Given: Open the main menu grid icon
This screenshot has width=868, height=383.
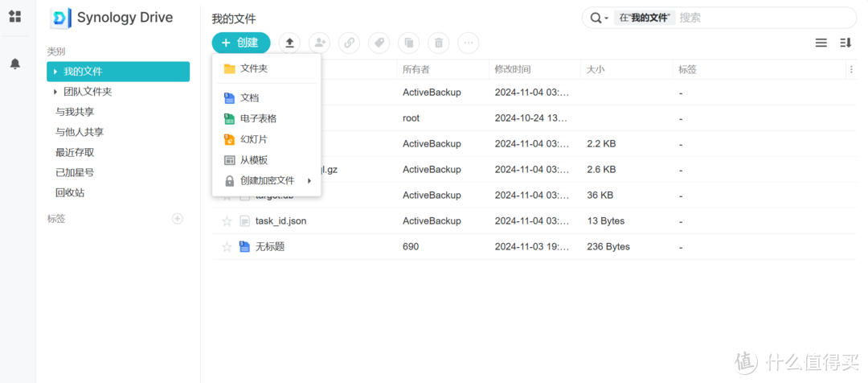Looking at the screenshot, I should point(15,16).
